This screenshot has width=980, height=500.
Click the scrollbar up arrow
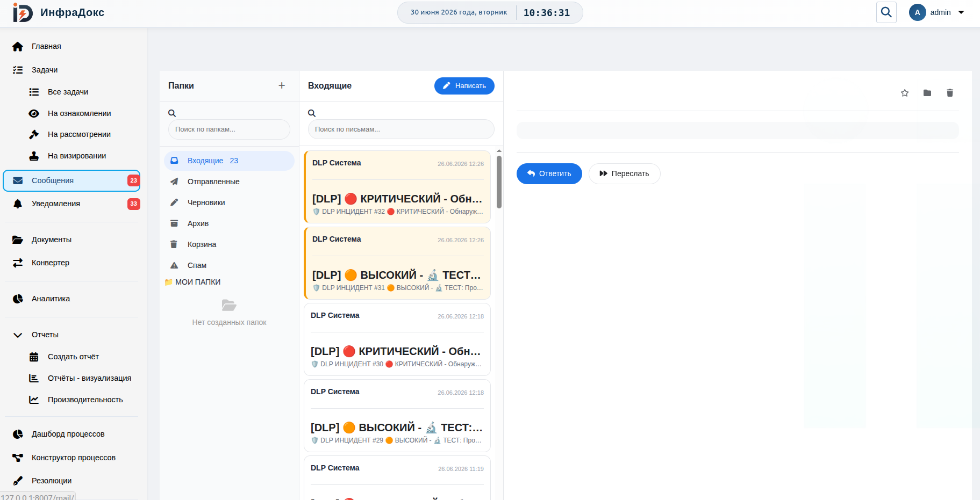pos(499,151)
